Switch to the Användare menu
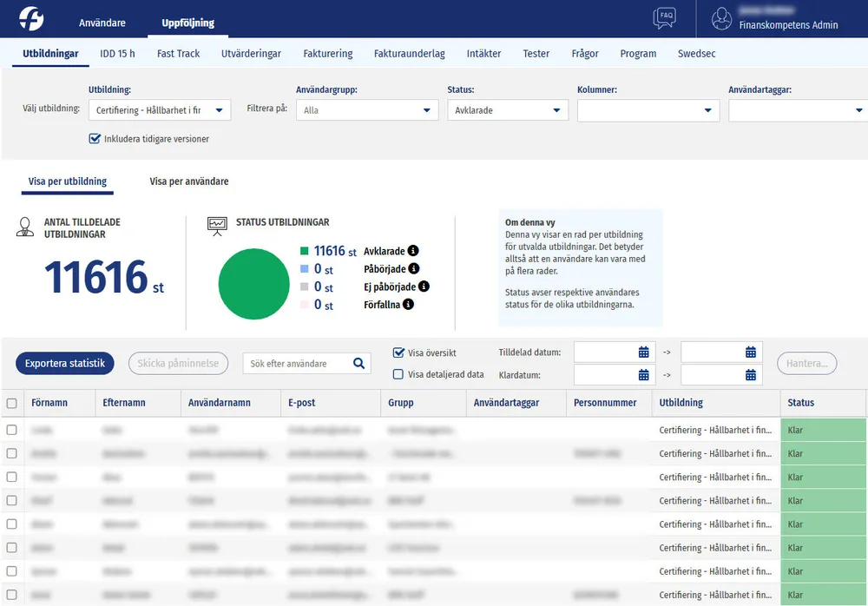 point(102,23)
